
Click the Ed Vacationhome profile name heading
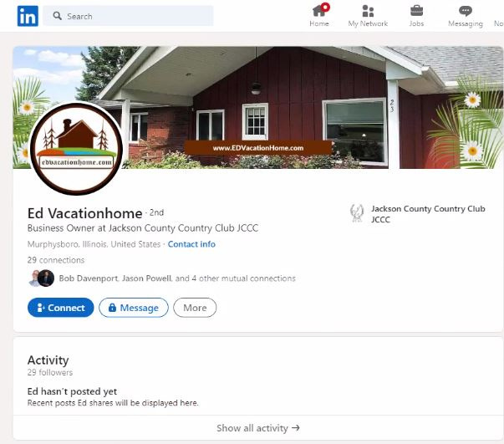tap(85, 213)
